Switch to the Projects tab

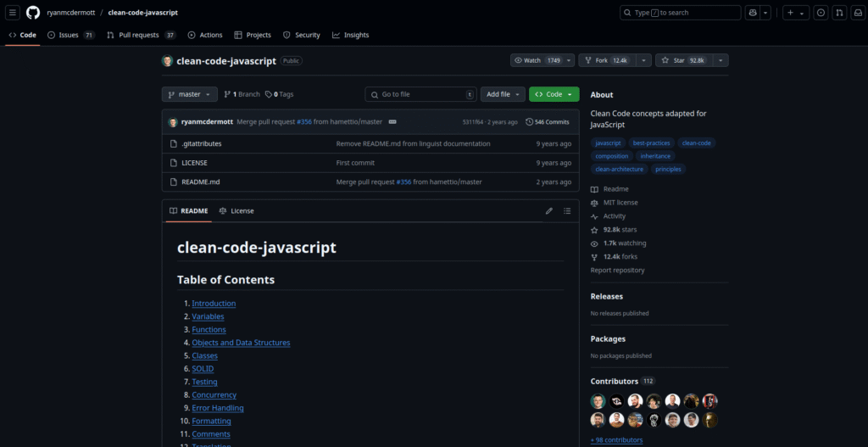point(253,35)
